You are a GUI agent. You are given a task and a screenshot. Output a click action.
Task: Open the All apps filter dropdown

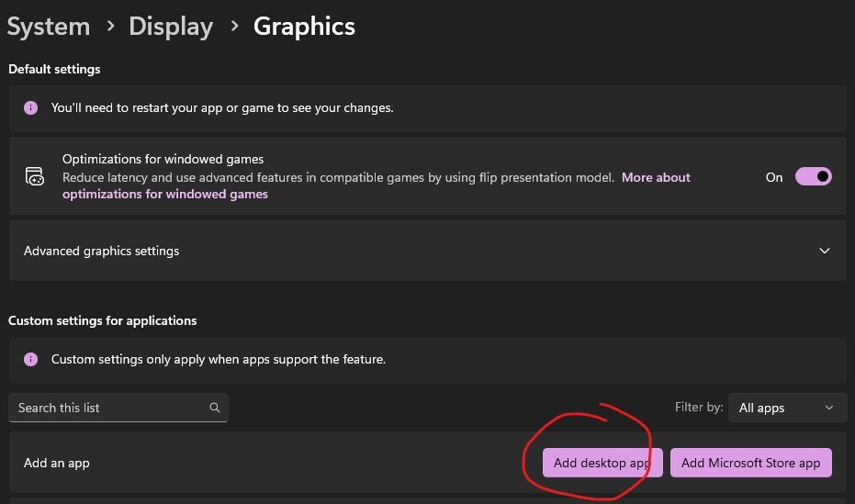coord(787,408)
